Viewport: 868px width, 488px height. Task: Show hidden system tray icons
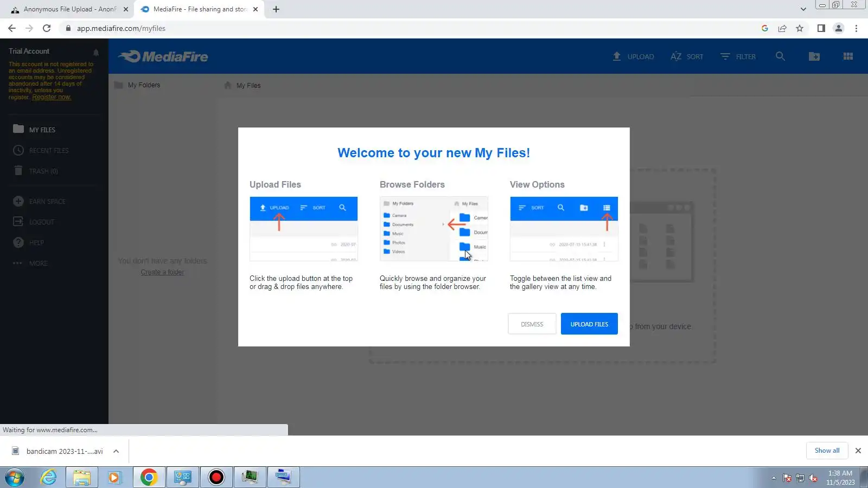click(774, 478)
